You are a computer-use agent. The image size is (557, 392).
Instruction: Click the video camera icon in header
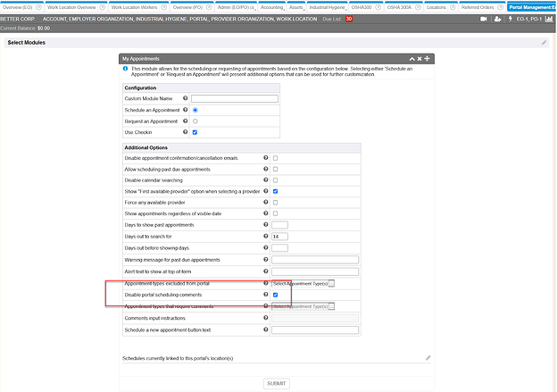(x=484, y=18)
